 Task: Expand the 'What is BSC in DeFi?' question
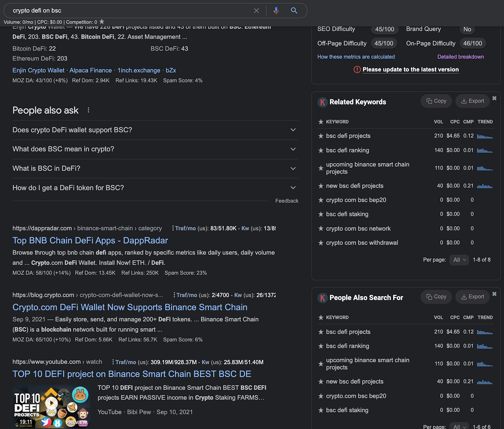point(156,168)
